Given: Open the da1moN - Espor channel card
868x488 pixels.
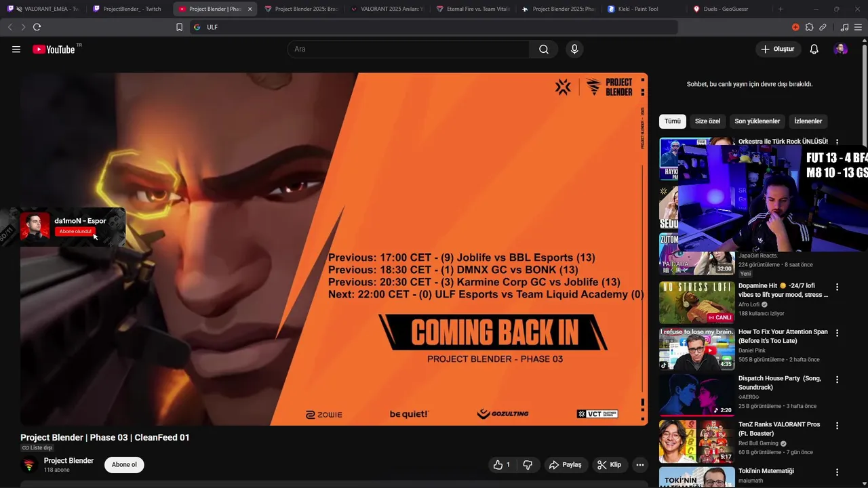Looking at the screenshot, I should tap(73, 226).
